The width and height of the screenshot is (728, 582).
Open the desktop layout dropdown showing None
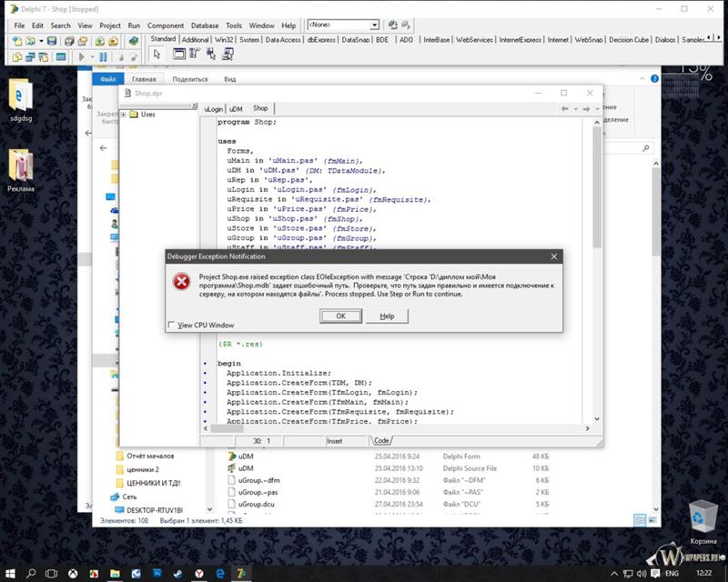pos(343,25)
